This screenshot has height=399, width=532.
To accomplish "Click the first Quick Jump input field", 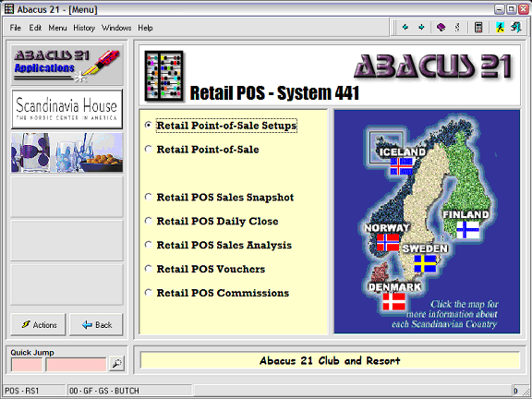I will [x=27, y=365].
